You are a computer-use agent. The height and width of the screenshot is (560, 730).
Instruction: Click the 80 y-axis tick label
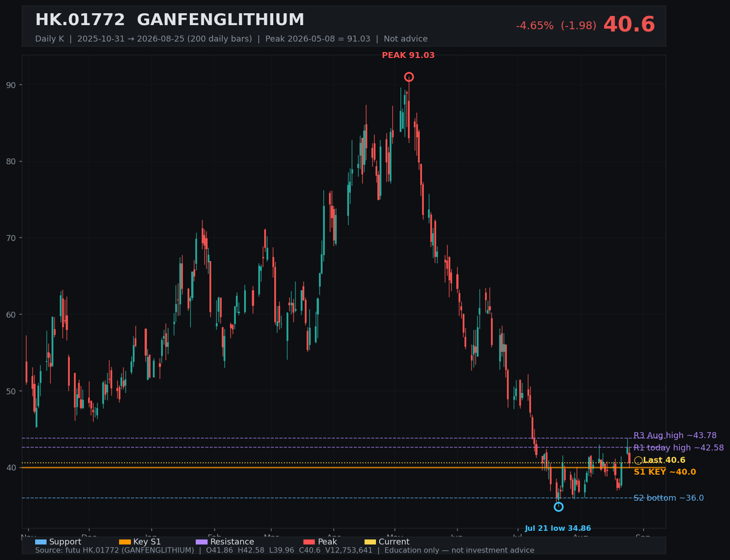pos(11,162)
